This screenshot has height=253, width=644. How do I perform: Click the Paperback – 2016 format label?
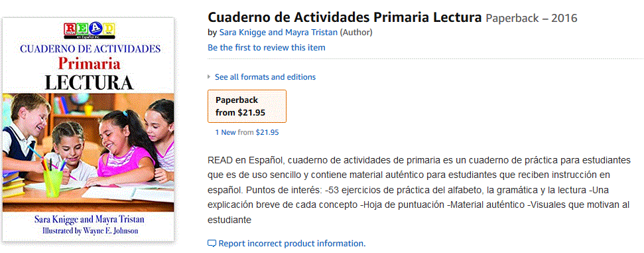tap(531, 18)
